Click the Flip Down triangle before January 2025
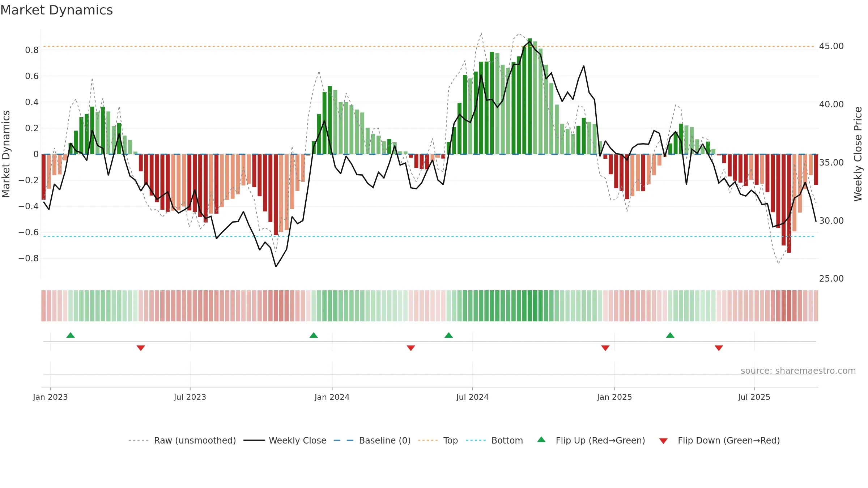This screenshot has width=868, height=488. pyautogui.click(x=605, y=348)
